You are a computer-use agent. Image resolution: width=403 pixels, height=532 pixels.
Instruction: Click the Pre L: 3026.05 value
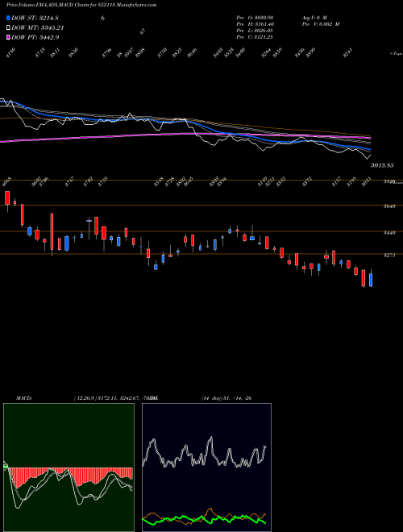pyautogui.click(x=255, y=31)
